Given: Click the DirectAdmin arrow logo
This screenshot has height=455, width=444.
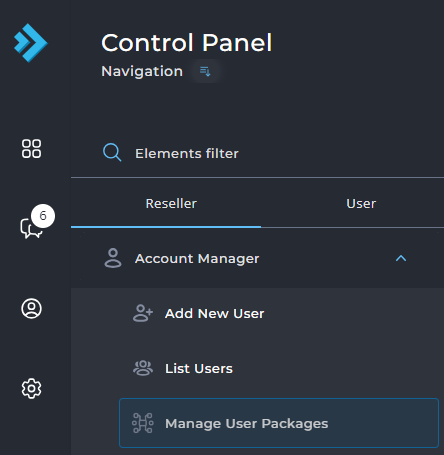Looking at the screenshot, I should pos(31,43).
